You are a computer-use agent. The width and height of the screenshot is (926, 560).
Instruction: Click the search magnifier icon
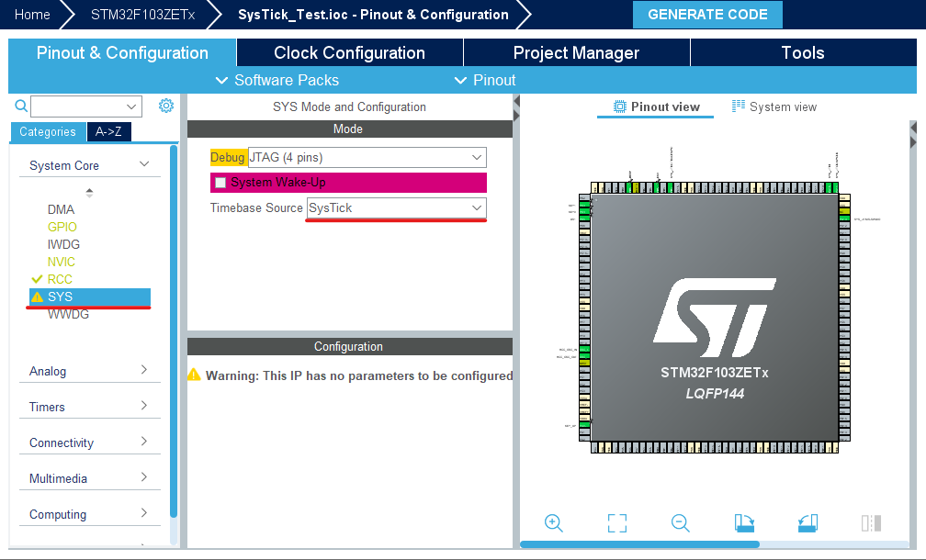tap(20, 106)
